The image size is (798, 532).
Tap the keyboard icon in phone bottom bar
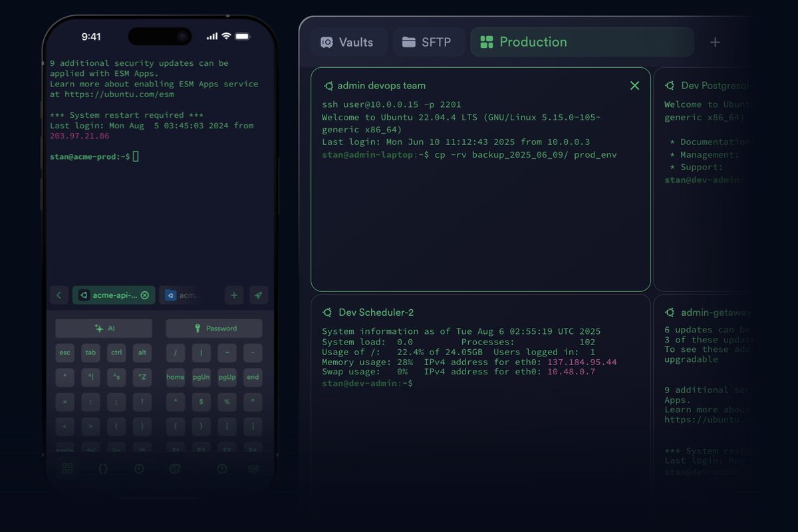253,469
